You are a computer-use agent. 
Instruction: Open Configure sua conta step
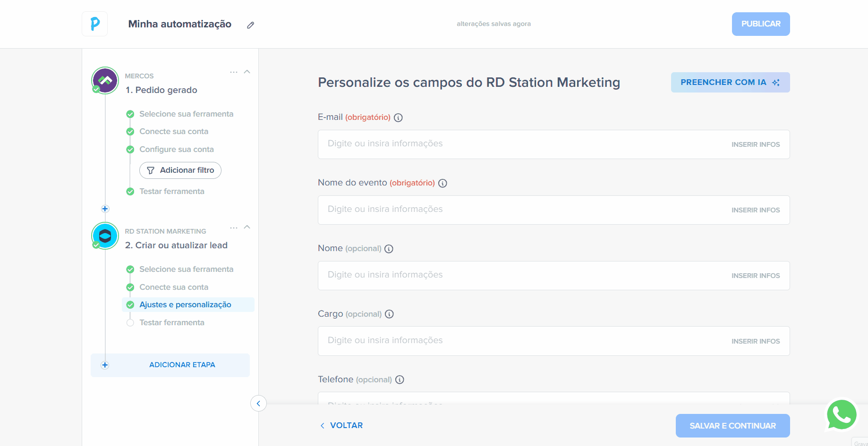pyautogui.click(x=176, y=149)
